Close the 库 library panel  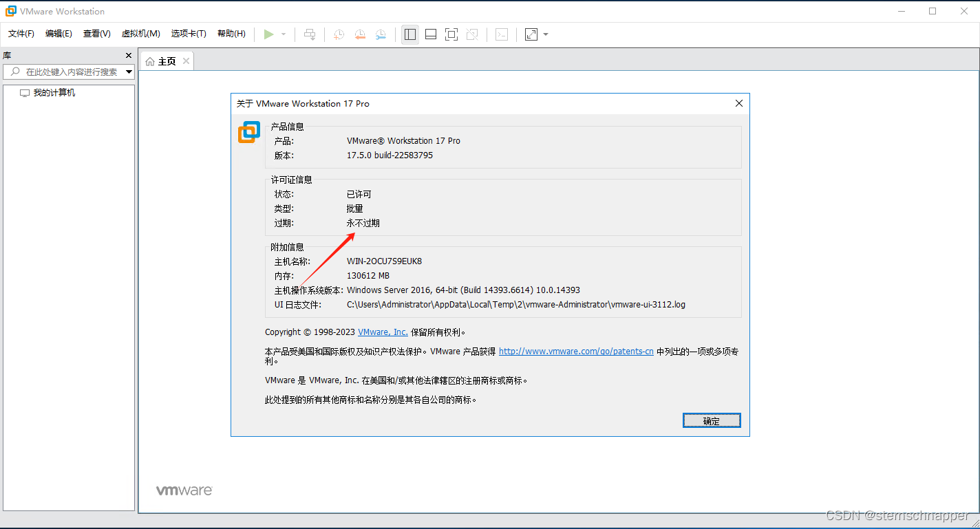[129, 56]
